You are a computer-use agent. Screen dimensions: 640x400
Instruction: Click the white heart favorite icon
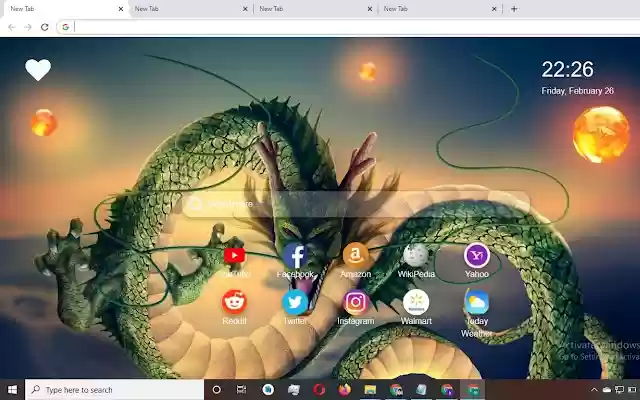click(38, 70)
